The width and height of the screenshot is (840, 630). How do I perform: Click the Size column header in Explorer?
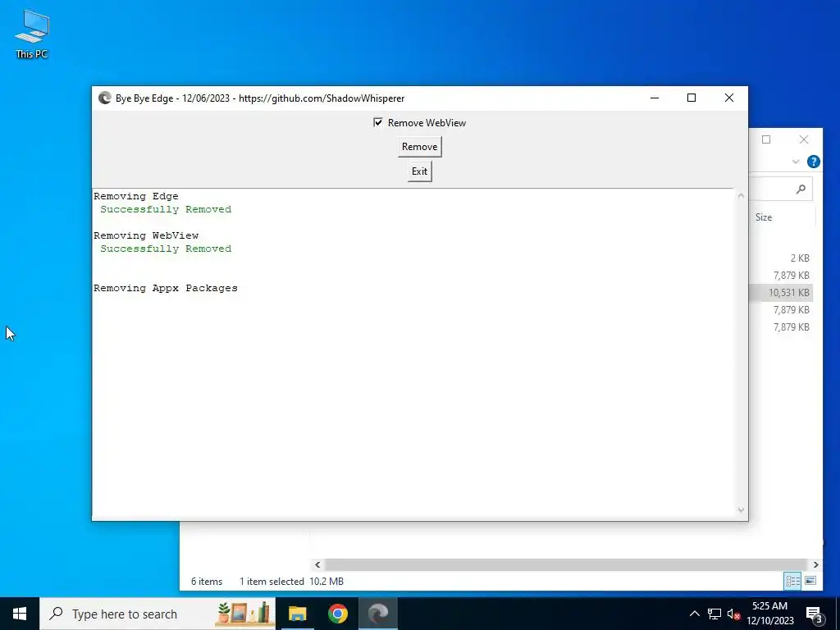coord(764,217)
